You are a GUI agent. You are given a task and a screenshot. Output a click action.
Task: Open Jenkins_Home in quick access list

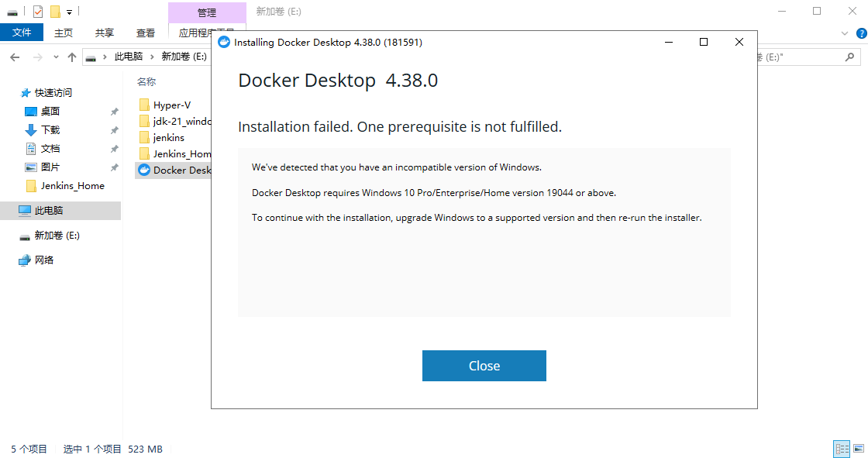72,185
